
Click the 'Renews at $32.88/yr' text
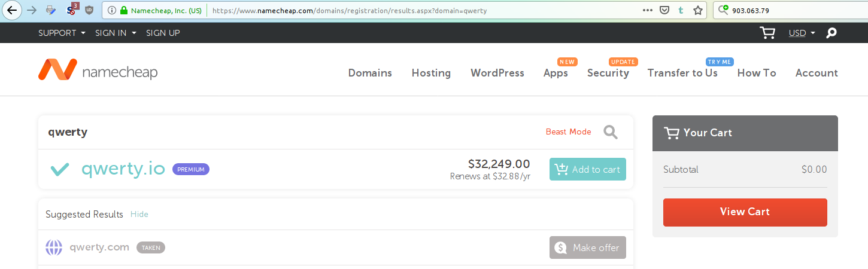coord(490,177)
